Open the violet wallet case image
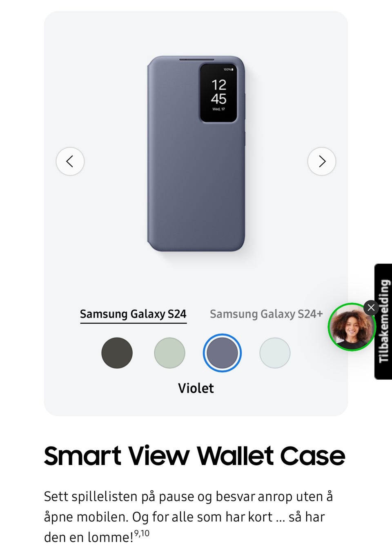Image resolution: width=392 pixels, height=554 pixels. click(196, 154)
